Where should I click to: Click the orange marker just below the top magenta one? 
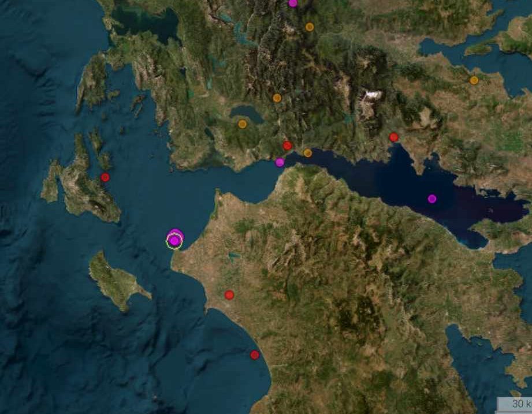pyautogui.click(x=310, y=27)
